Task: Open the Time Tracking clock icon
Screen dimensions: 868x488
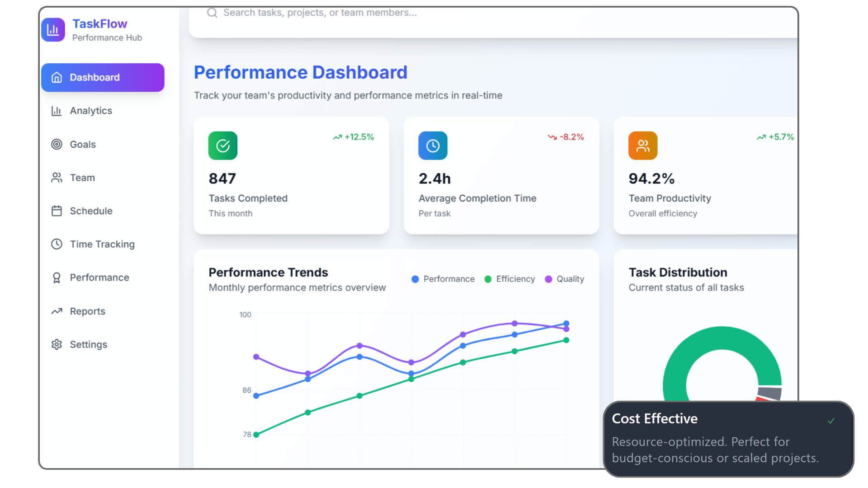Action: click(57, 244)
